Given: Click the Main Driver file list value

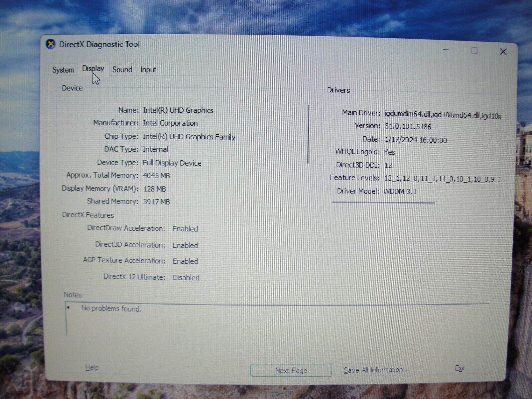Looking at the screenshot, I should point(442,115).
